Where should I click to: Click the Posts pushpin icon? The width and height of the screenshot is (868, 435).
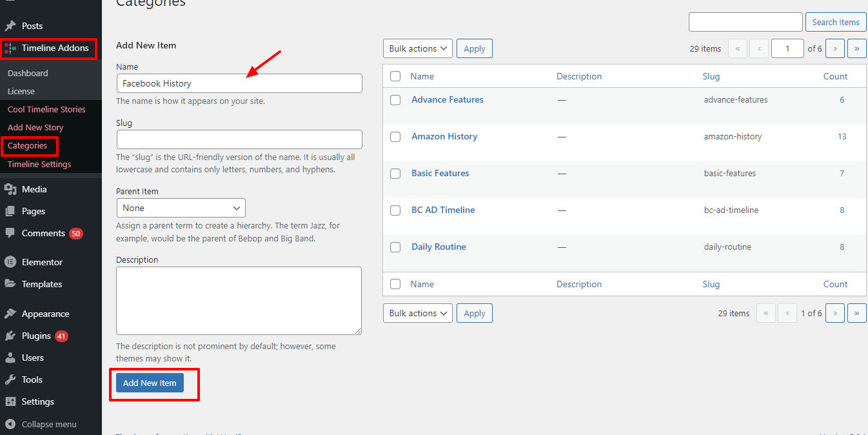[10, 26]
